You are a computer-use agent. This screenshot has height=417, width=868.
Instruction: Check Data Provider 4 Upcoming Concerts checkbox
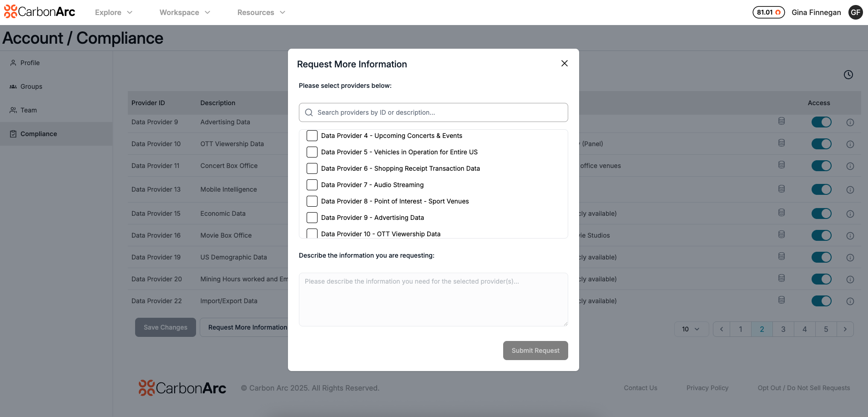pos(312,136)
